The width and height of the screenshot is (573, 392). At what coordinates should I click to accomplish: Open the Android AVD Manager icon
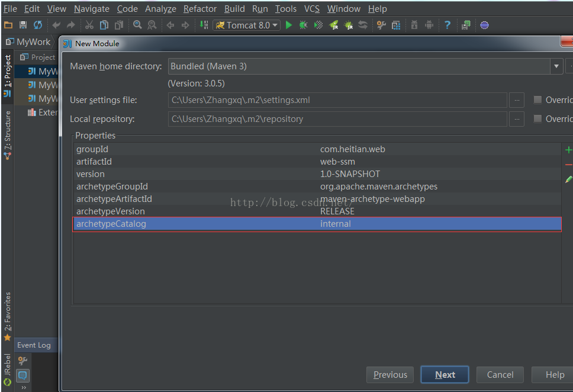click(429, 25)
